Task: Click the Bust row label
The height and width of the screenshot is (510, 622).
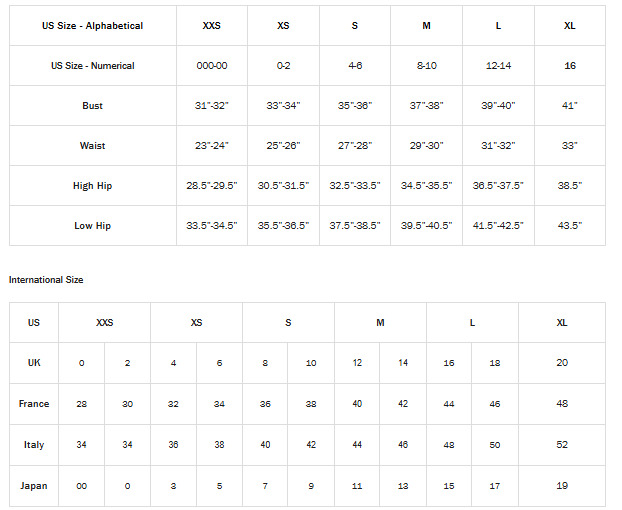Action: (92, 106)
